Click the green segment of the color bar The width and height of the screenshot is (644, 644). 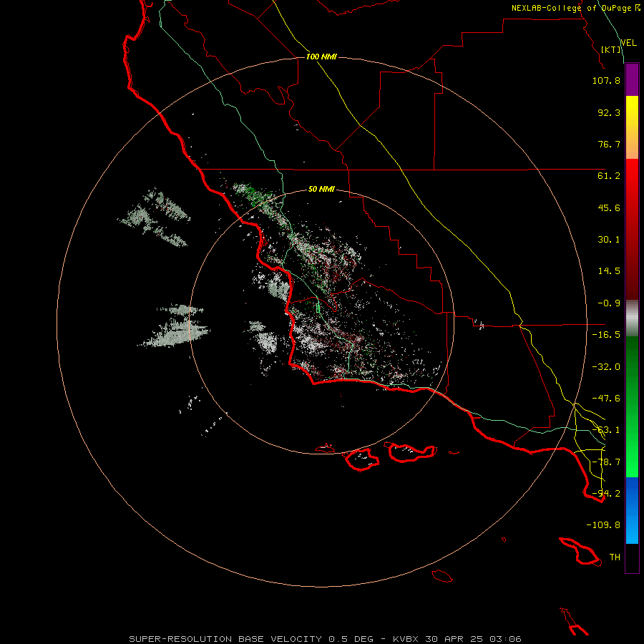coord(632,406)
